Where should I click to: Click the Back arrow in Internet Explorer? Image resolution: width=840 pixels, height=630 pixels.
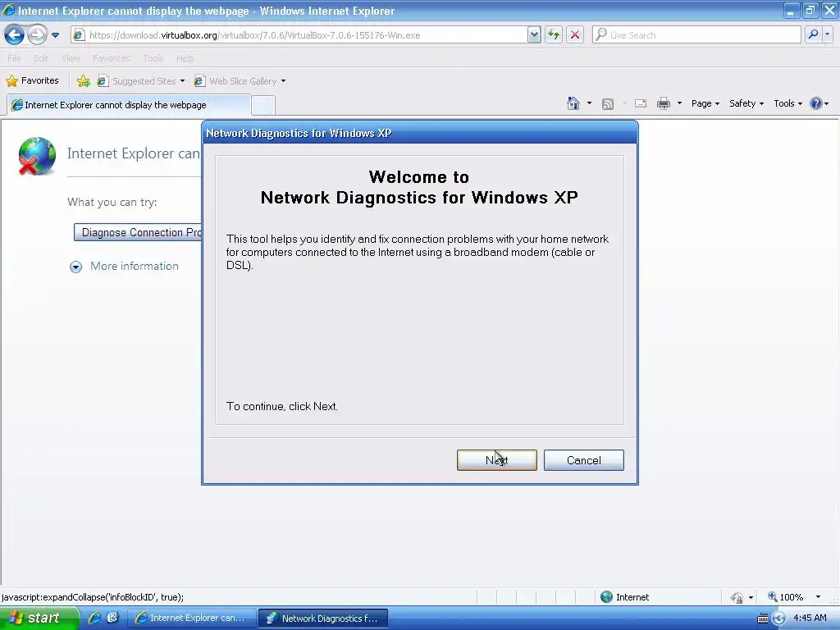point(15,35)
